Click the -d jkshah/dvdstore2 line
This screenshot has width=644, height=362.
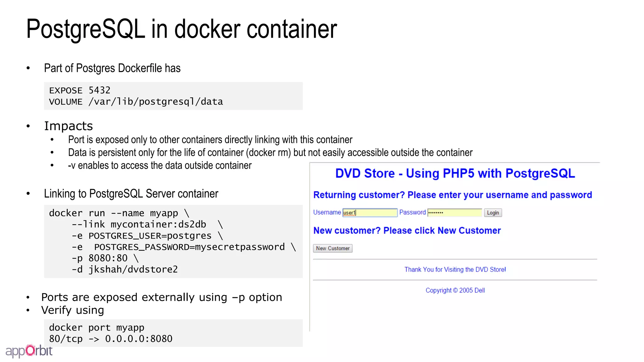coord(125,269)
